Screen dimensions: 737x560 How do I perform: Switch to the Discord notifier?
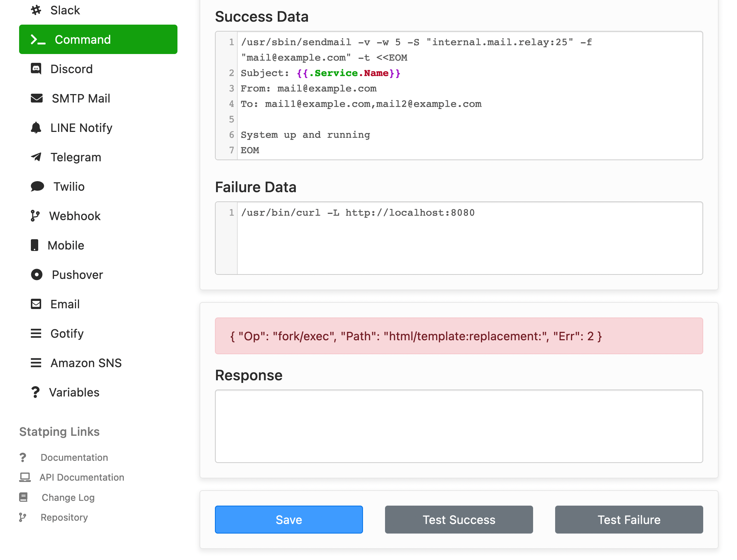click(98, 69)
